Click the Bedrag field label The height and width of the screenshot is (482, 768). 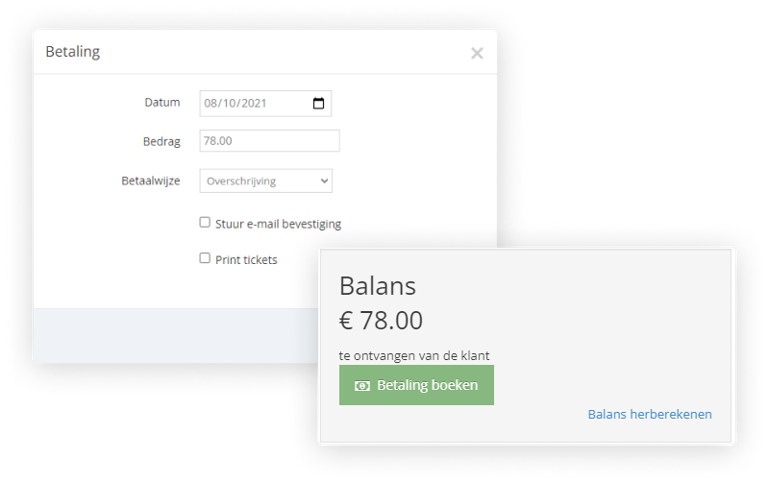pyautogui.click(x=161, y=142)
